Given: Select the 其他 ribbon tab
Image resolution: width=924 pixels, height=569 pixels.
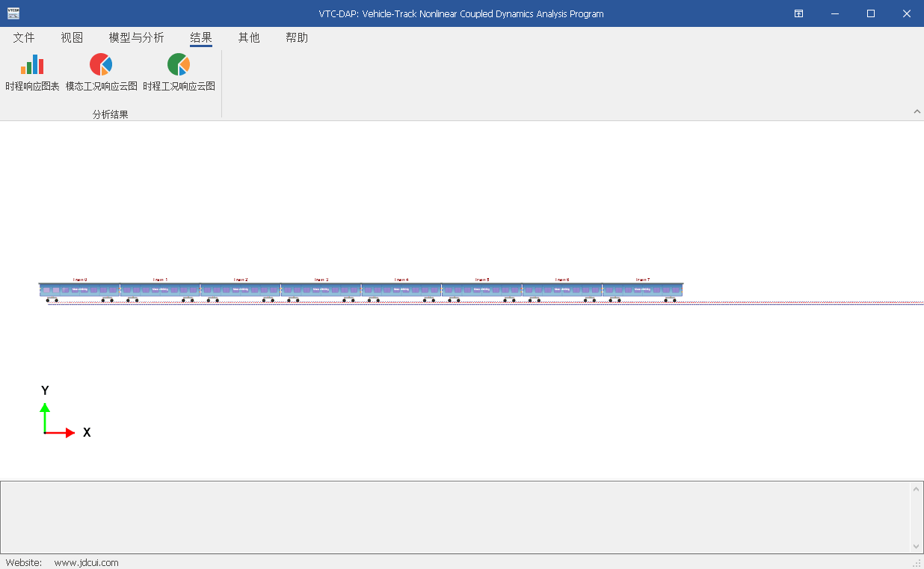Looking at the screenshot, I should click(249, 38).
